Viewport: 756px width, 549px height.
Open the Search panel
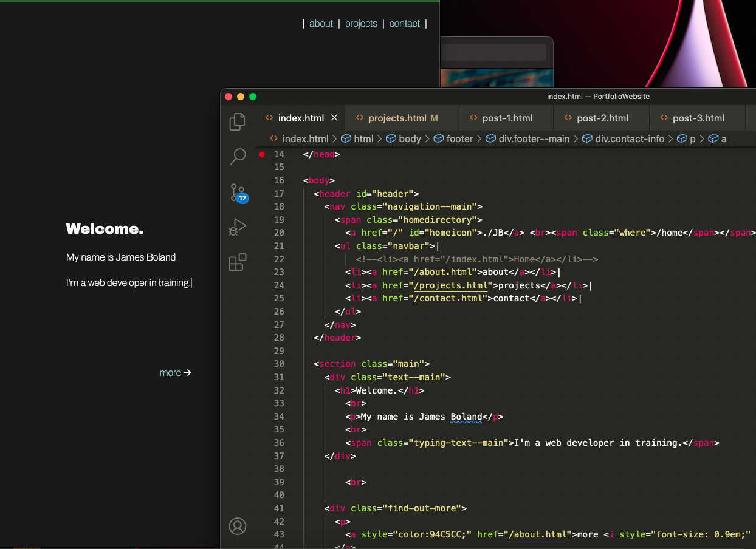tap(237, 157)
